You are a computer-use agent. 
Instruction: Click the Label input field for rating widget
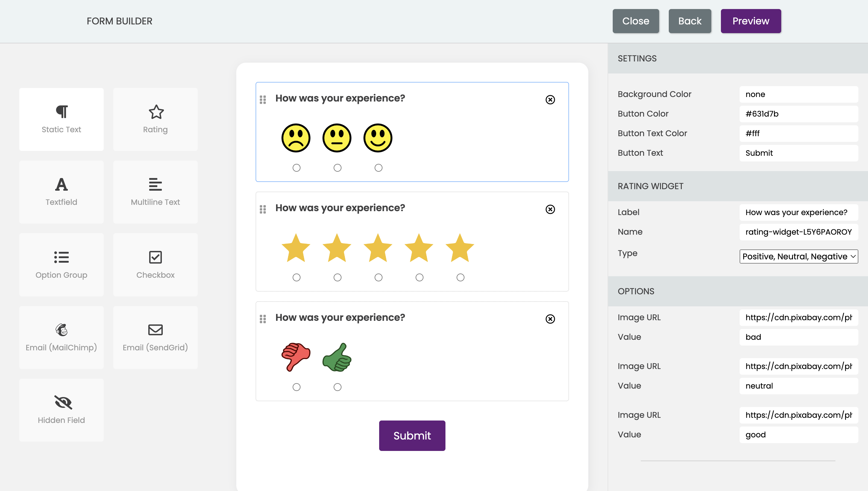pos(798,211)
